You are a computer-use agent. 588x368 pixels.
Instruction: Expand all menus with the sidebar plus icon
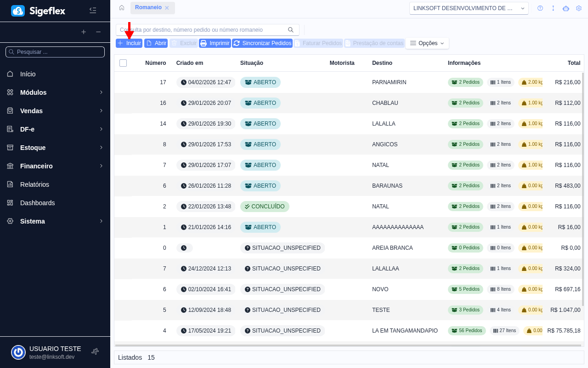(x=84, y=32)
